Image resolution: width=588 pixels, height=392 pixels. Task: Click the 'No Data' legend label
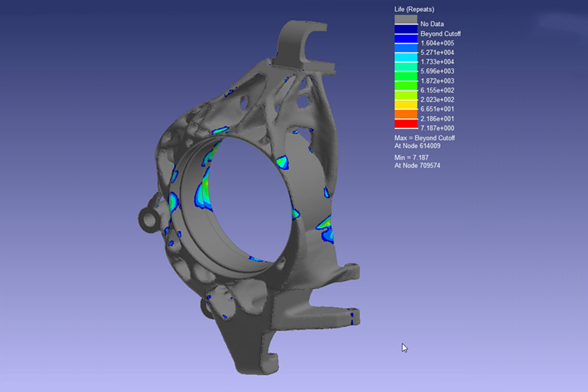click(432, 24)
